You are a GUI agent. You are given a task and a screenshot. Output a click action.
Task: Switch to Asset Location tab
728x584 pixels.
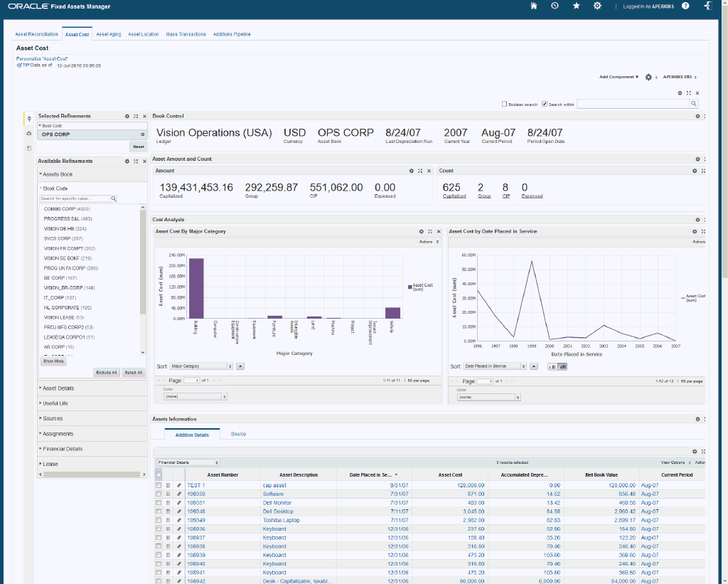[144, 34]
